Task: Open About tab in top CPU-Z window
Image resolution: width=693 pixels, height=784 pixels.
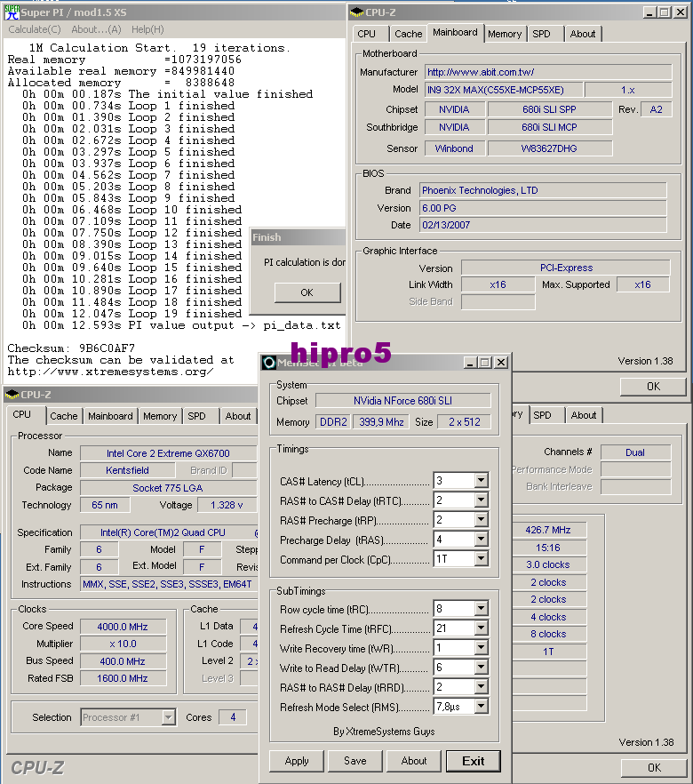Action: [x=583, y=34]
